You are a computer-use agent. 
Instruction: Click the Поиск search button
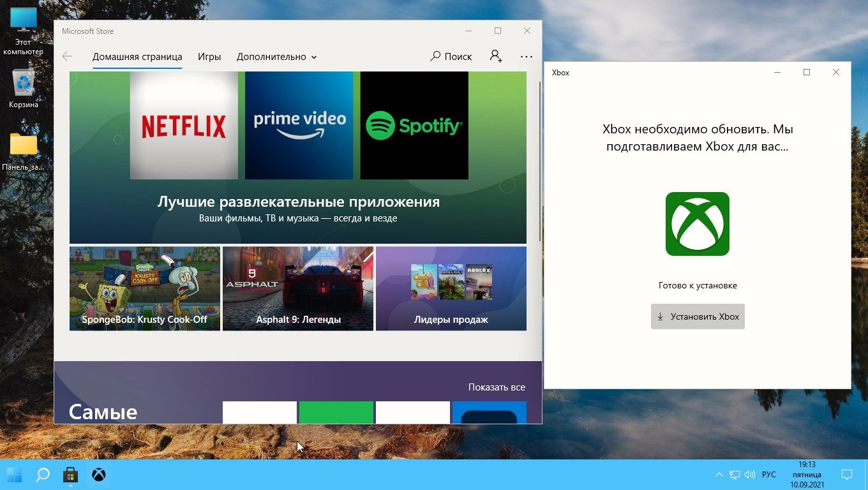point(451,57)
